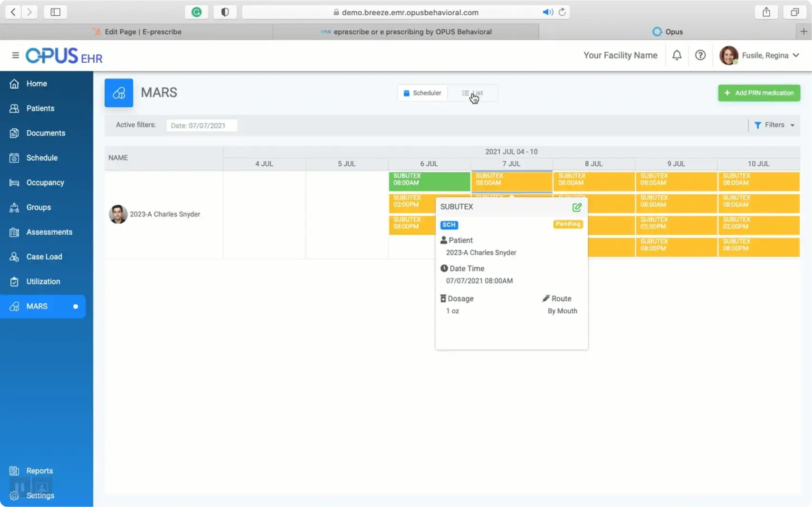Click the help question mark icon
The image size is (812, 507).
pyautogui.click(x=700, y=55)
